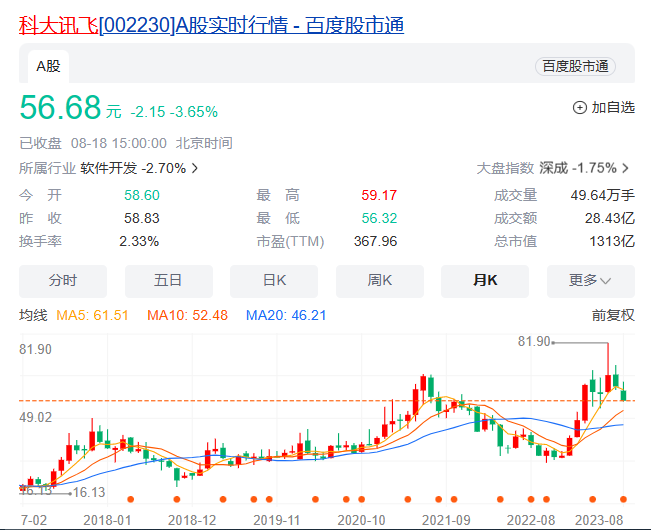The width and height of the screenshot is (651, 530).
Task: Click the 百度股市通 badge button
Action: [575, 66]
